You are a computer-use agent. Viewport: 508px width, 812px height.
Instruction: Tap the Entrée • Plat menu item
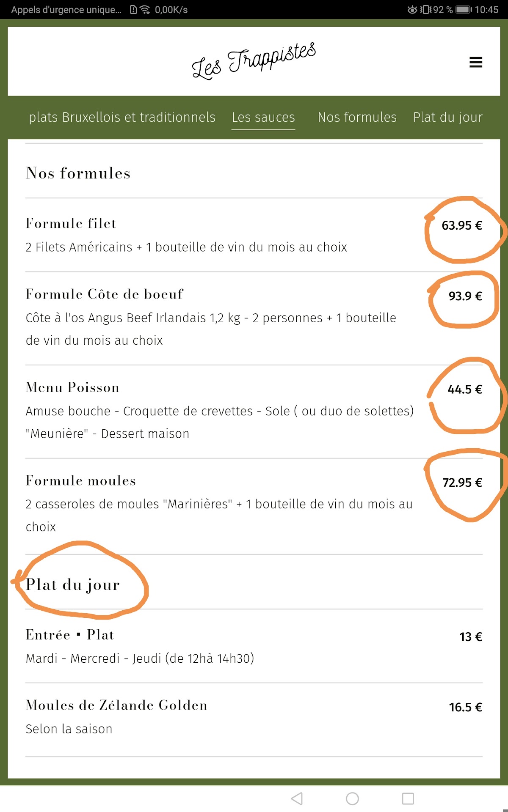(x=70, y=635)
